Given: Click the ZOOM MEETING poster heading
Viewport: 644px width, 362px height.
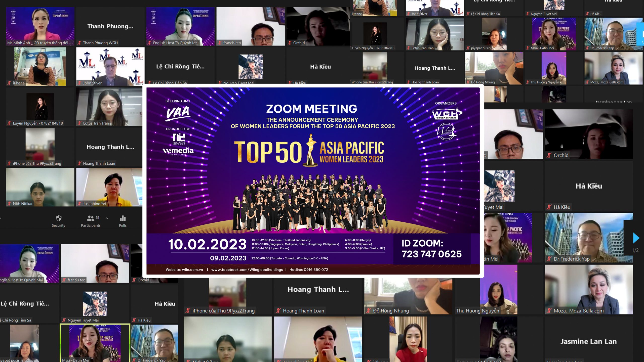Looking at the screenshot, I should coord(311,109).
